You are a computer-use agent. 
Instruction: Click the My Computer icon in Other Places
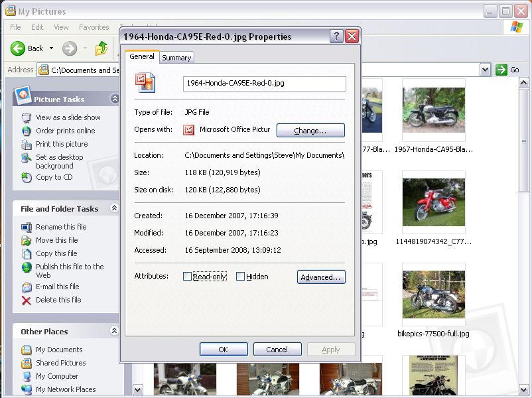27,377
